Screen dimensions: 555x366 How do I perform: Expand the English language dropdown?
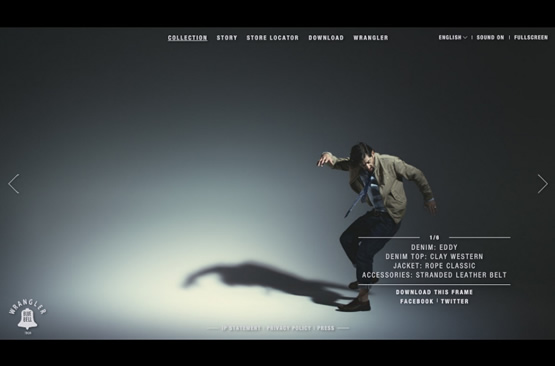453,38
